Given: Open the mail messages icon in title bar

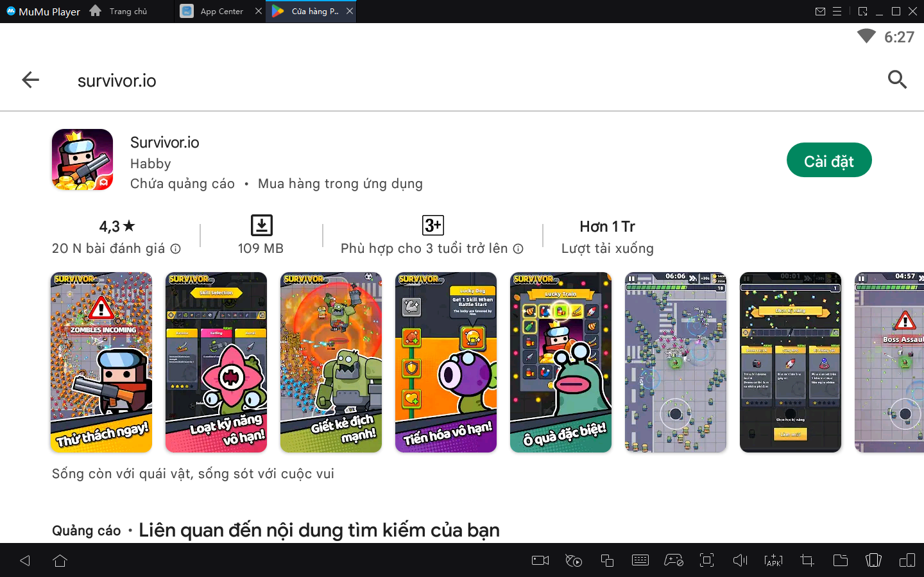Looking at the screenshot, I should coord(820,12).
